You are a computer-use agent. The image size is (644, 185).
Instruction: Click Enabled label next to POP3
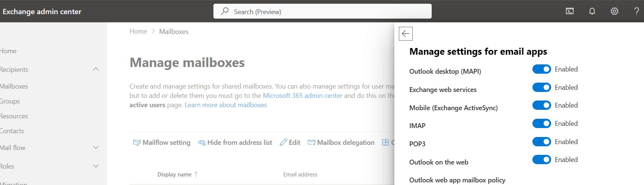tap(566, 142)
